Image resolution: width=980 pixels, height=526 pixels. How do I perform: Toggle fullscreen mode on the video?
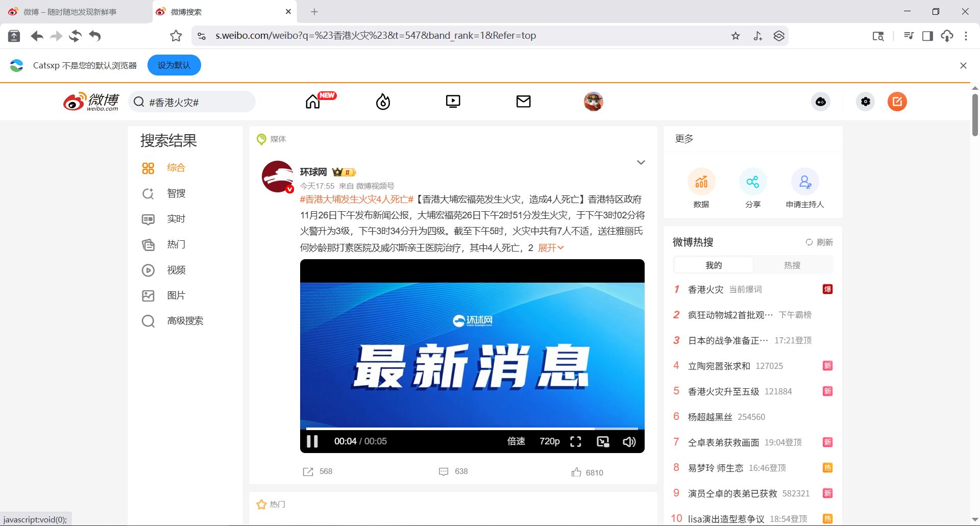[576, 442]
